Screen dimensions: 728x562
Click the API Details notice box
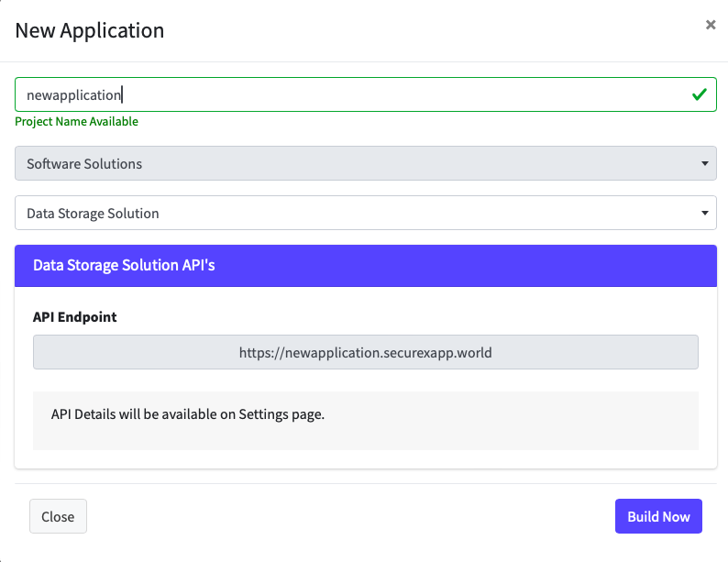pyautogui.click(x=365, y=421)
